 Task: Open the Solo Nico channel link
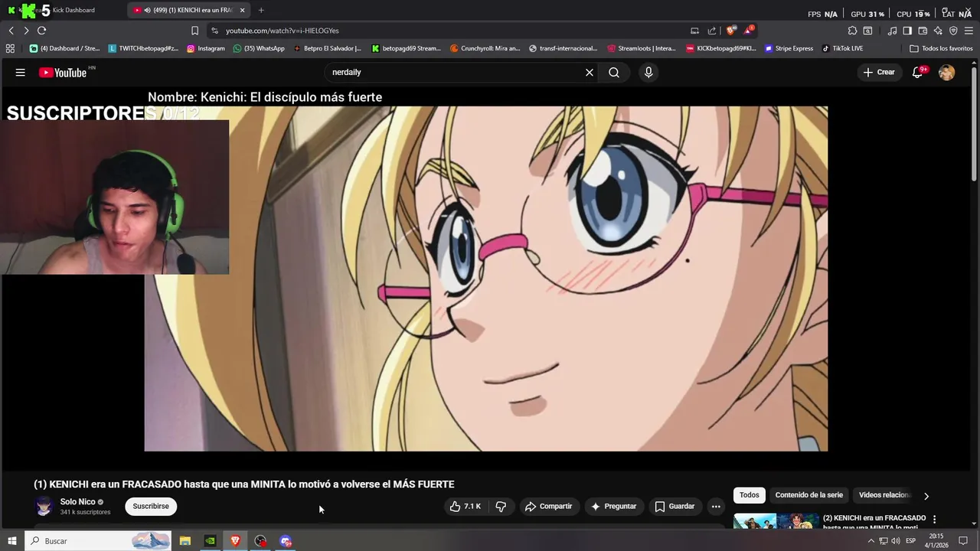click(78, 502)
